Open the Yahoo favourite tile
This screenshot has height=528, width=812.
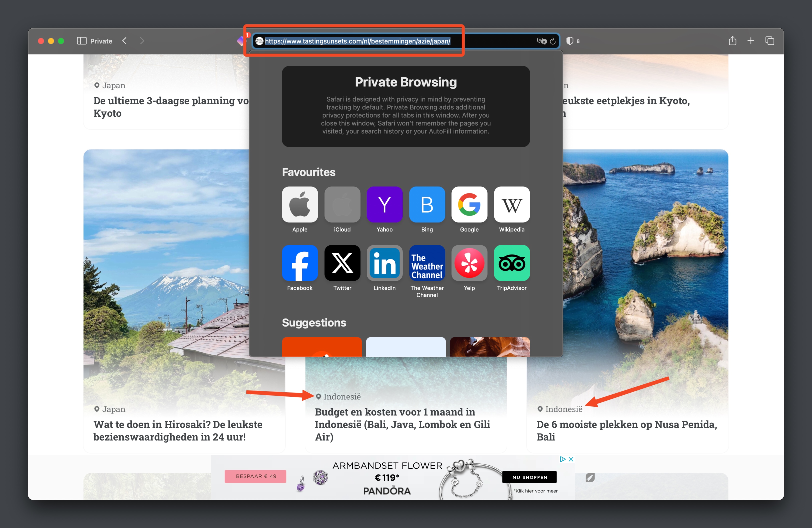pos(384,204)
